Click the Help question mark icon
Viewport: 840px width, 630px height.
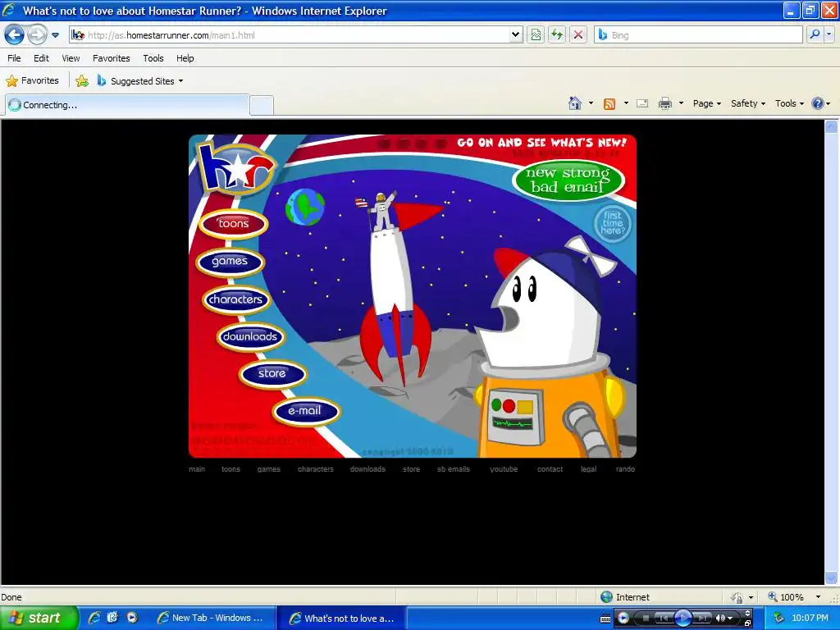coord(818,104)
